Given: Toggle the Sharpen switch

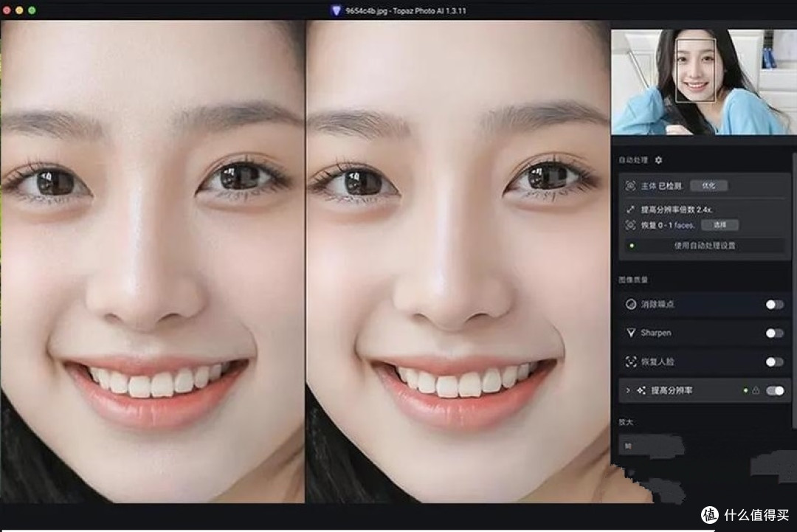Looking at the screenshot, I should 775,333.
